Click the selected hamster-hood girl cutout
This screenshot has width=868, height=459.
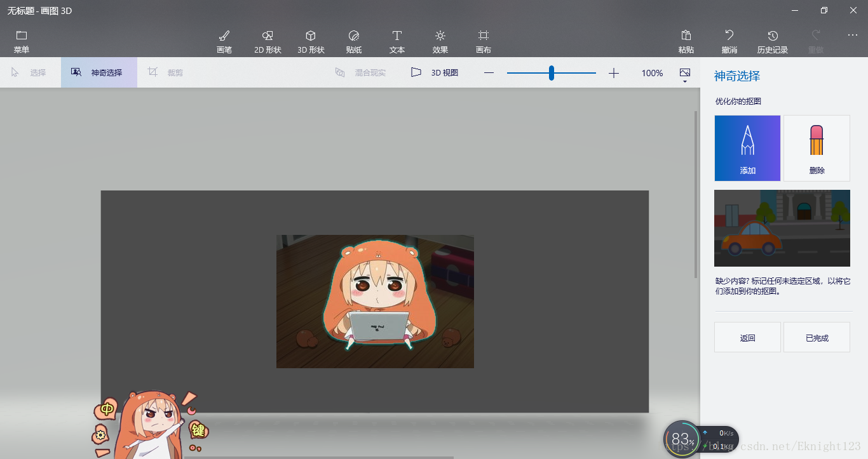coord(378,296)
